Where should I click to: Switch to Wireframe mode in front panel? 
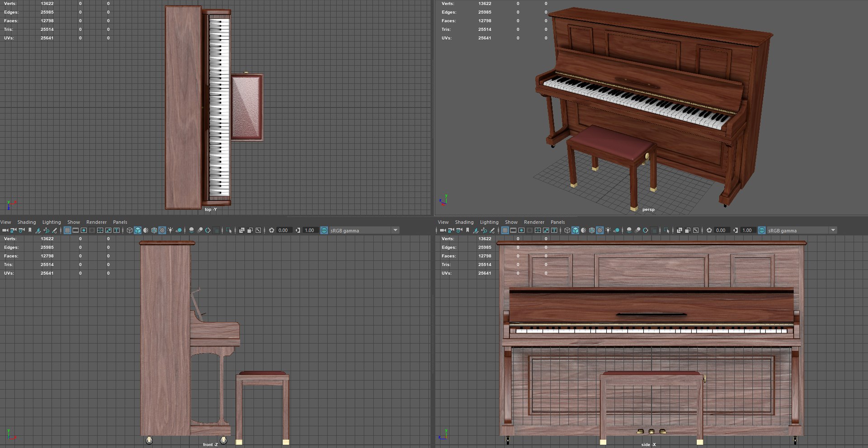point(129,230)
